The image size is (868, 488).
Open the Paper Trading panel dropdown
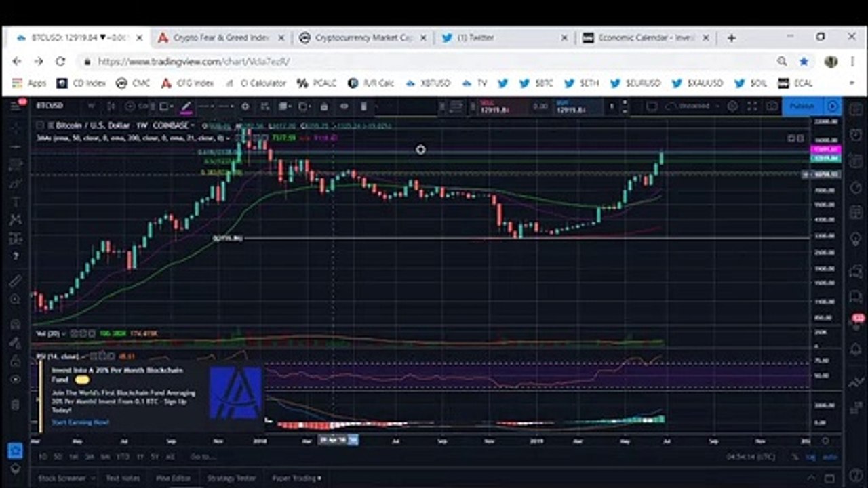tap(295, 478)
